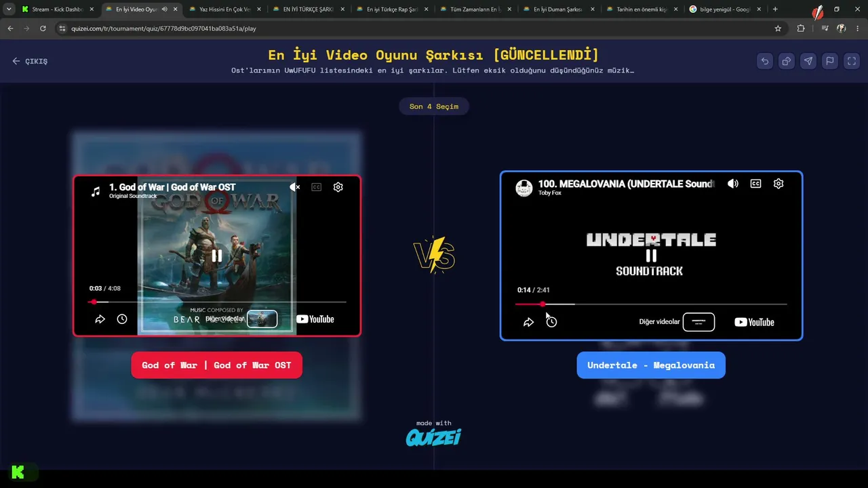Open Chrome media controls icon
The image size is (868, 488).
click(x=825, y=28)
